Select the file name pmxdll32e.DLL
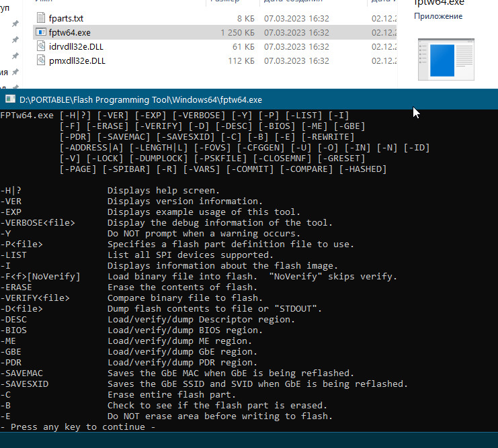The height and width of the screenshot is (448, 498). pos(77,60)
